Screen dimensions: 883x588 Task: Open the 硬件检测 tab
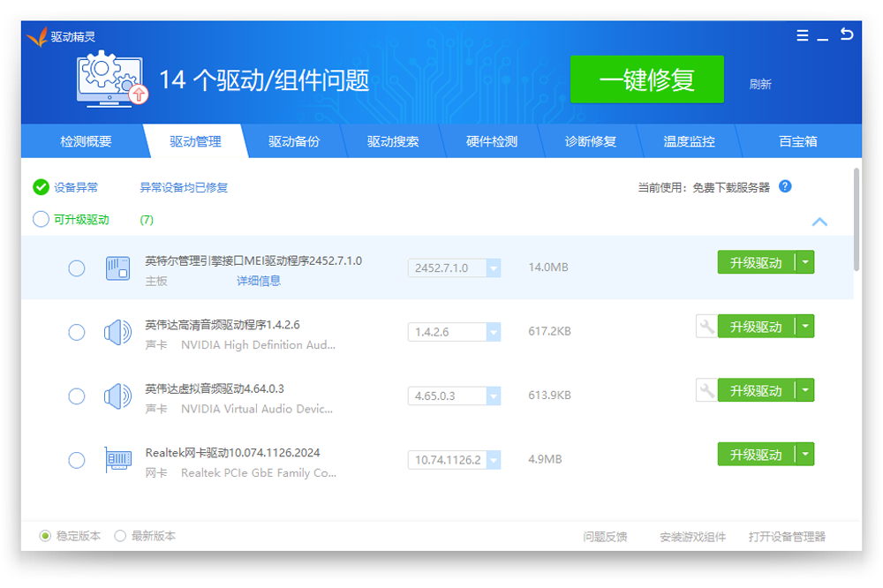click(x=492, y=141)
